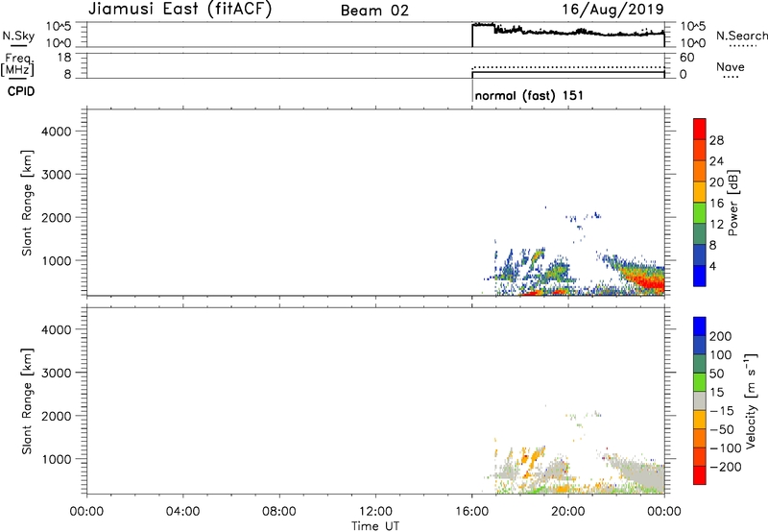
Task: Click the strong red echo in power panel
Action: pyautogui.click(x=650, y=283)
